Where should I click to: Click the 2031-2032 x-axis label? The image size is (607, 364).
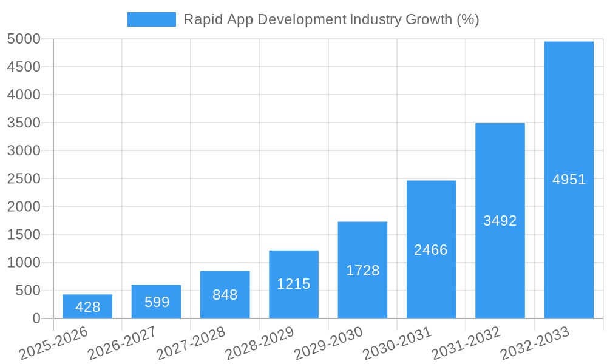(x=466, y=343)
